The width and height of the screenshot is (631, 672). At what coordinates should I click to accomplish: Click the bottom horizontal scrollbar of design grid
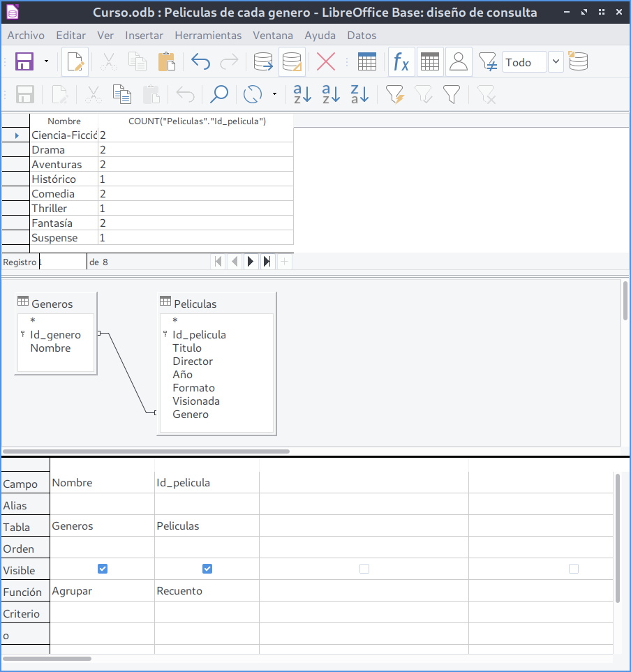47,658
